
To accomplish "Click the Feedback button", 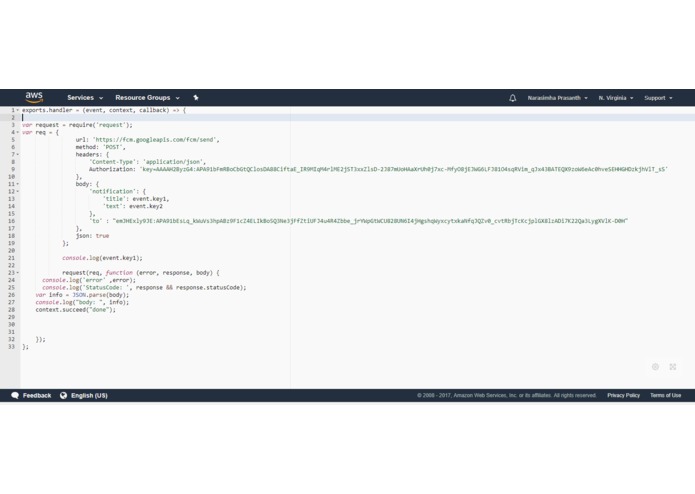I will point(31,396).
